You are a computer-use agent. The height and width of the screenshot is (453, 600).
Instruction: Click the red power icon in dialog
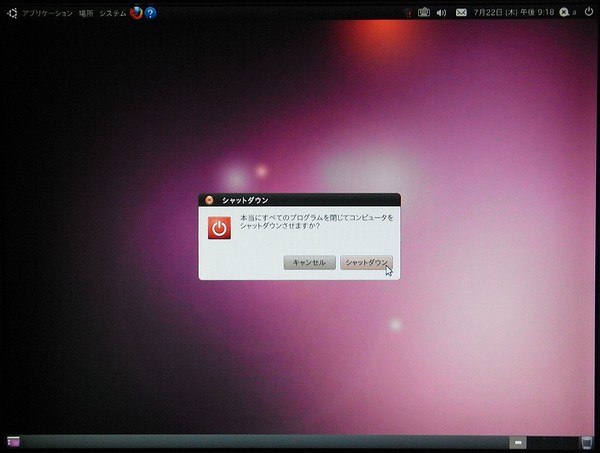coord(219,228)
